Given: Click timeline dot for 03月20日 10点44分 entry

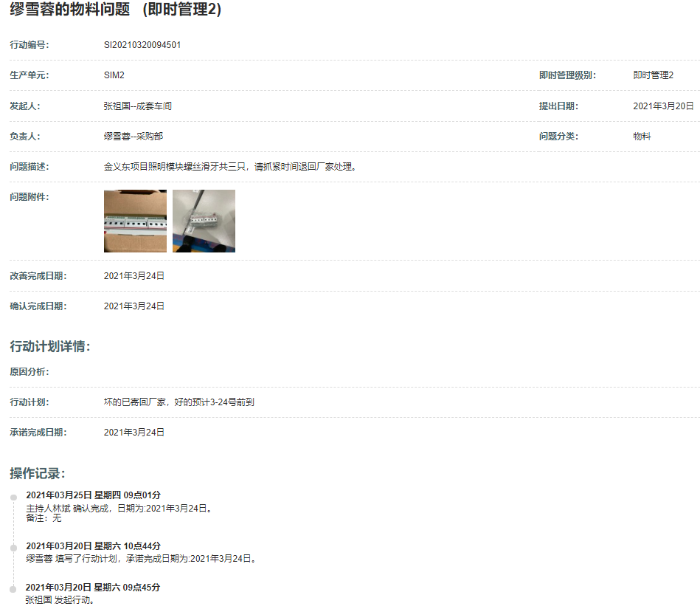Looking at the screenshot, I should [x=13, y=548].
